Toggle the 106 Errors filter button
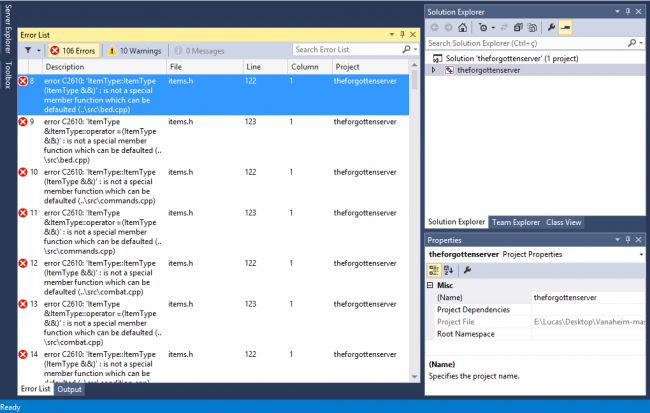This screenshot has height=413, width=650. (x=73, y=51)
